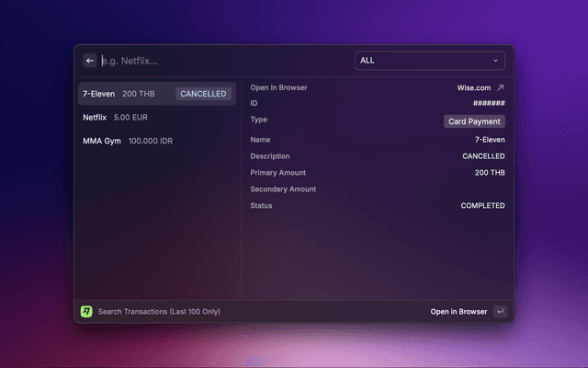Viewport: 588px width, 368px height.
Task: Select the MMA Gym transaction
Action: tap(127, 141)
